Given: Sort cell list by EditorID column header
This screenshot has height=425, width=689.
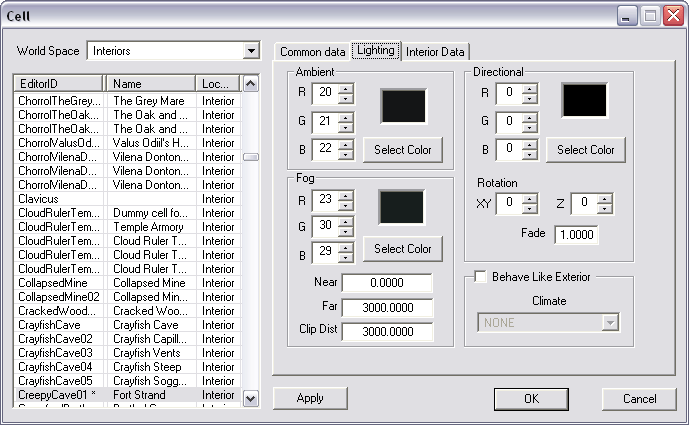Looking at the screenshot, I should (x=59, y=84).
